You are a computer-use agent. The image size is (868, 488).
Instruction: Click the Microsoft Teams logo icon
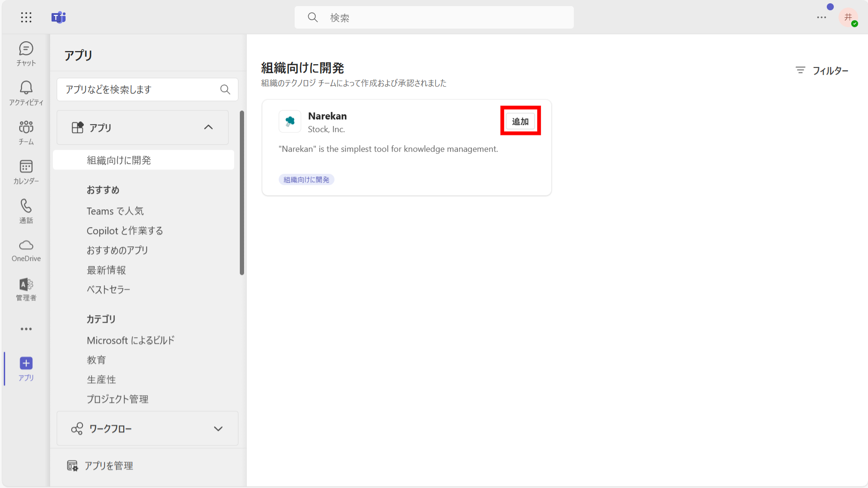pos(59,17)
